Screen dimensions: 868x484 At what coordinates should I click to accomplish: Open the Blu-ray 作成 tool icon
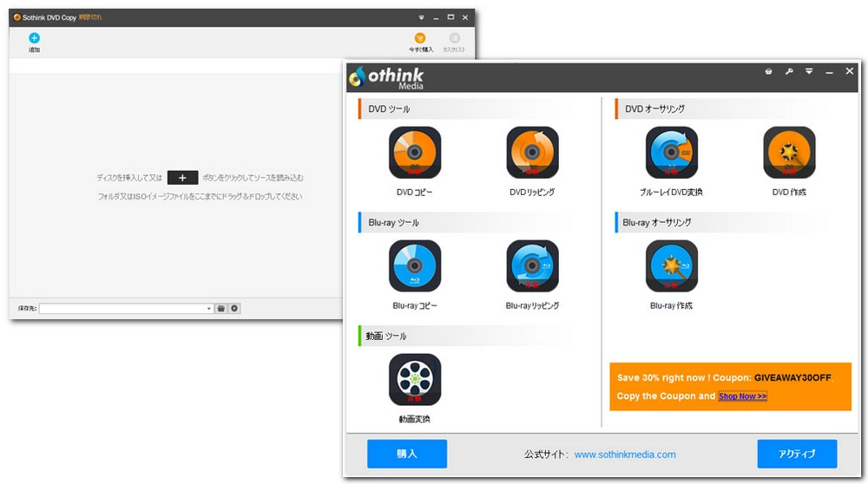click(x=672, y=266)
